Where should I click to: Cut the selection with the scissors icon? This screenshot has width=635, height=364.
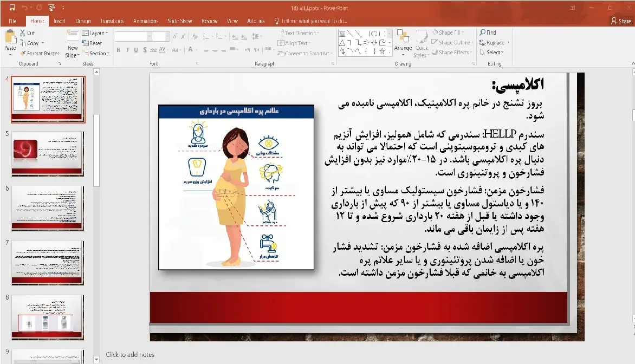tap(23, 33)
